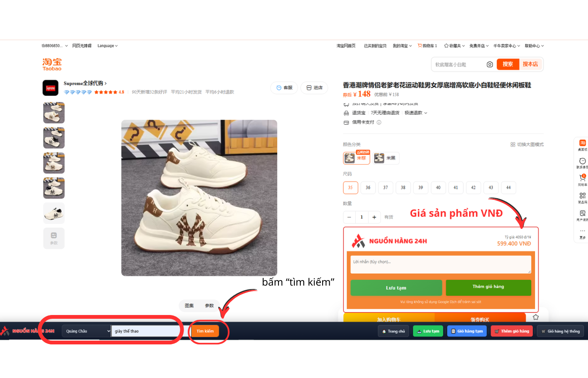Click the Supreme store logo

click(x=50, y=88)
